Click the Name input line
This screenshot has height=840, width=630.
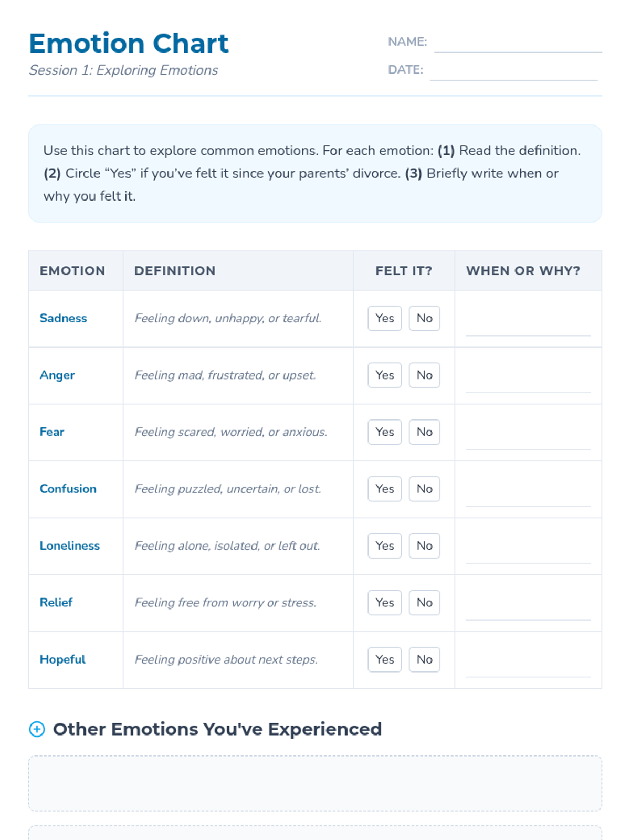tap(518, 43)
